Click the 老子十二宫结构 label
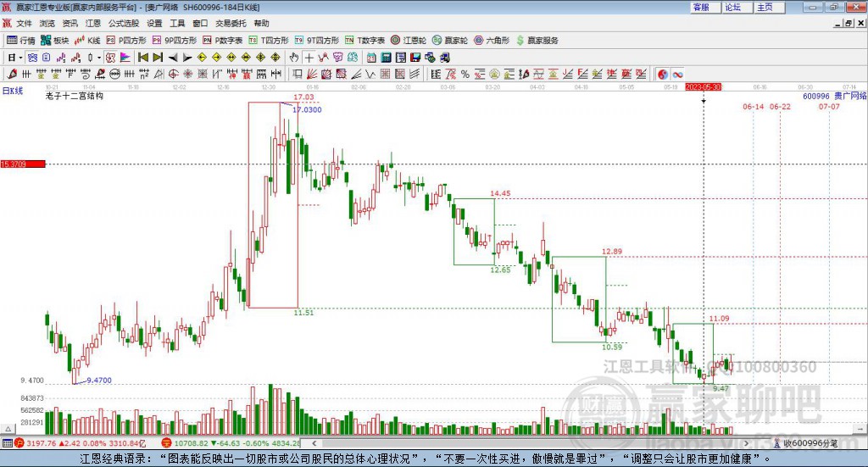Image resolution: width=868 pixels, height=467 pixels. click(x=75, y=96)
